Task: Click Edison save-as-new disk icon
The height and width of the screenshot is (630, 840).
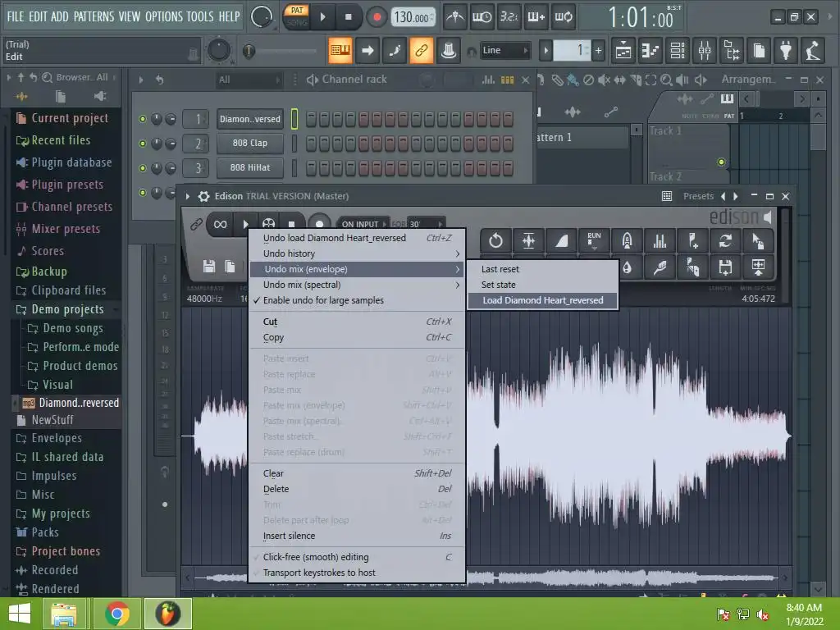Action: pos(725,267)
